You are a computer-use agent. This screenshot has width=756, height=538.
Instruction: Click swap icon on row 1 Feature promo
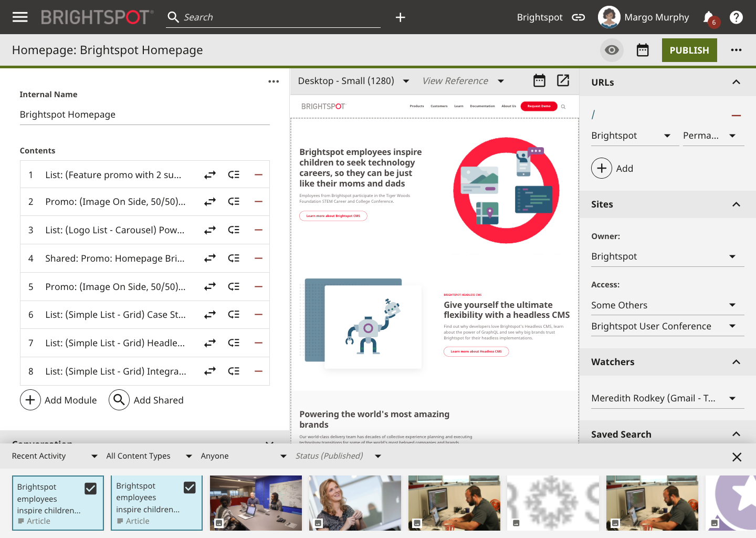pos(210,175)
